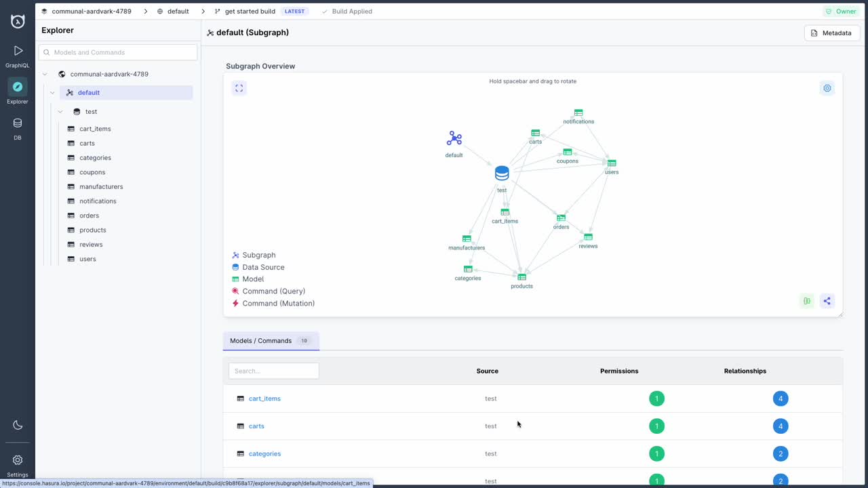This screenshot has width=868, height=488.
Task: Open GraphiQL from the sidebar
Action: [x=18, y=56]
